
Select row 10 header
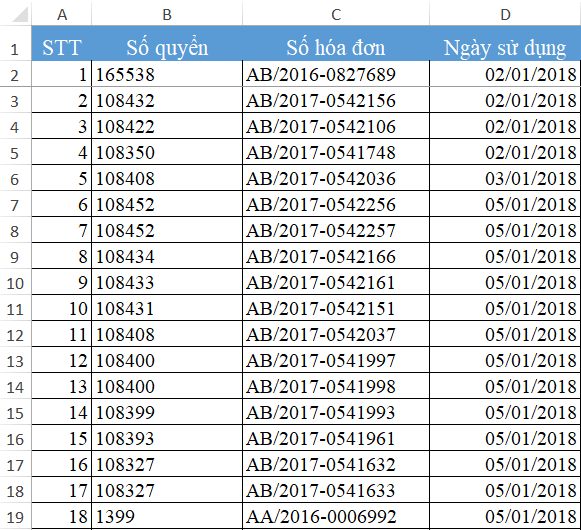tap(16, 282)
